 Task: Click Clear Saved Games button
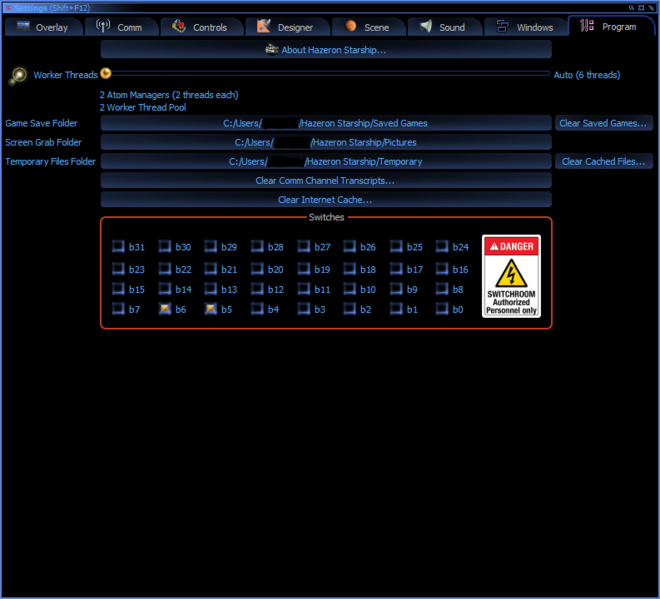pos(603,123)
